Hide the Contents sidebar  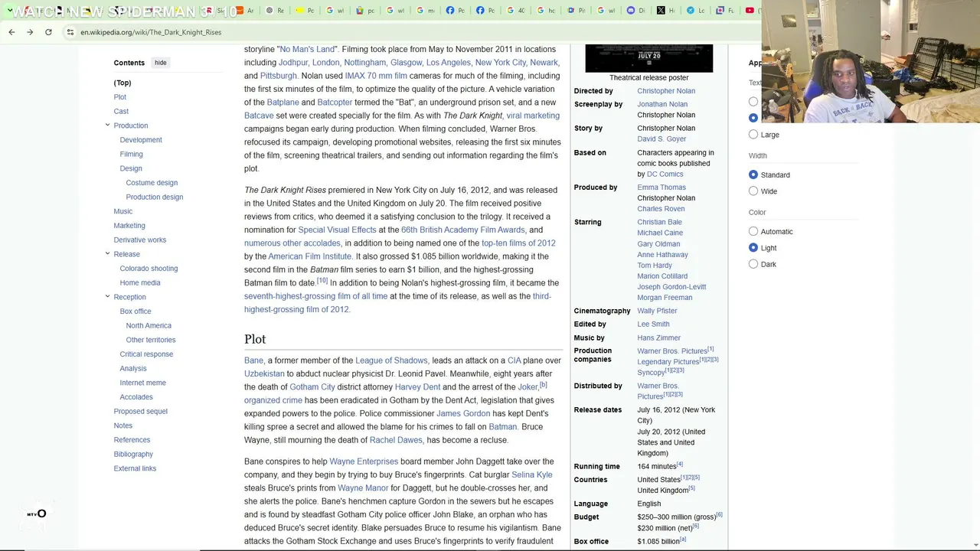pos(160,63)
